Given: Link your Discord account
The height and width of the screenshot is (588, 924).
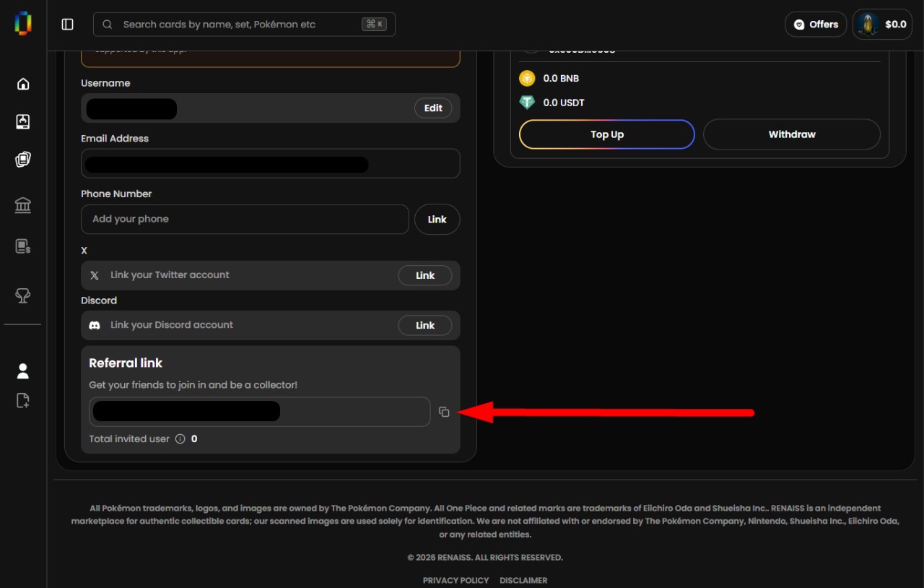Looking at the screenshot, I should pyautogui.click(x=425, y=325).
